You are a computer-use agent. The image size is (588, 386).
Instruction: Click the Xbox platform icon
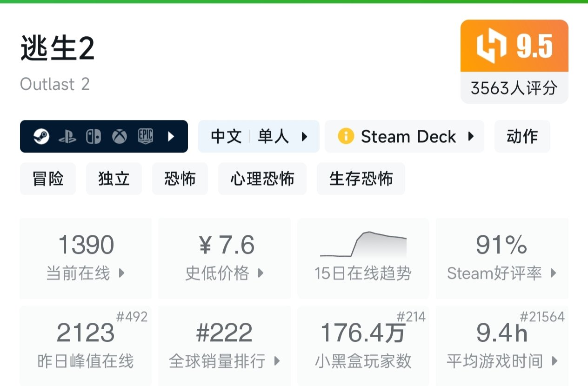coord(120,136)
